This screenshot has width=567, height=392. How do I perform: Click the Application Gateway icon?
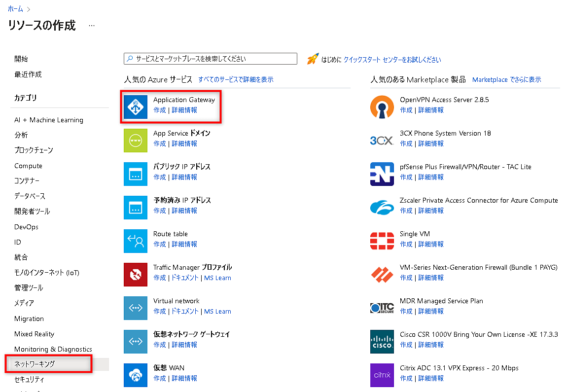[x=136, y=107]
